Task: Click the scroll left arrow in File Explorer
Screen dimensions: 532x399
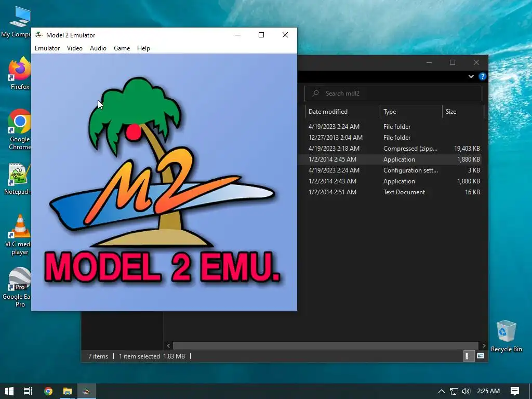Action: tap(169, 345)
